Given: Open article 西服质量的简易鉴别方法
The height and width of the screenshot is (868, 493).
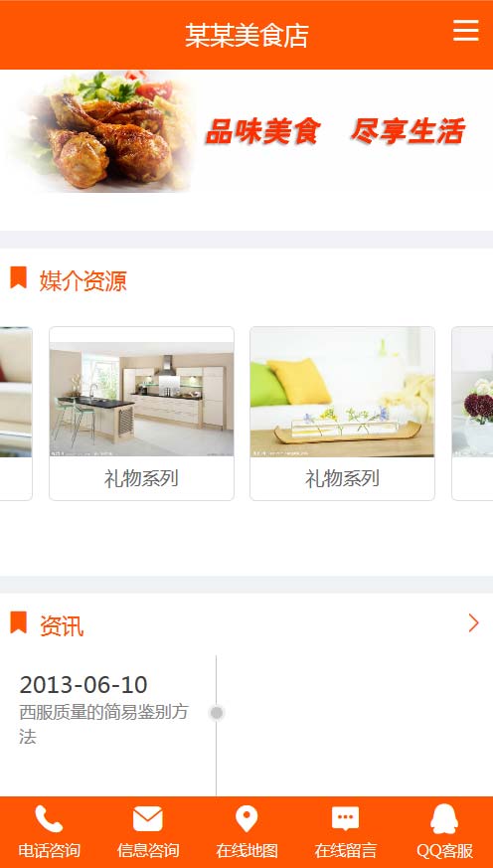Looking at the screenshot, I should pos(104,724).
